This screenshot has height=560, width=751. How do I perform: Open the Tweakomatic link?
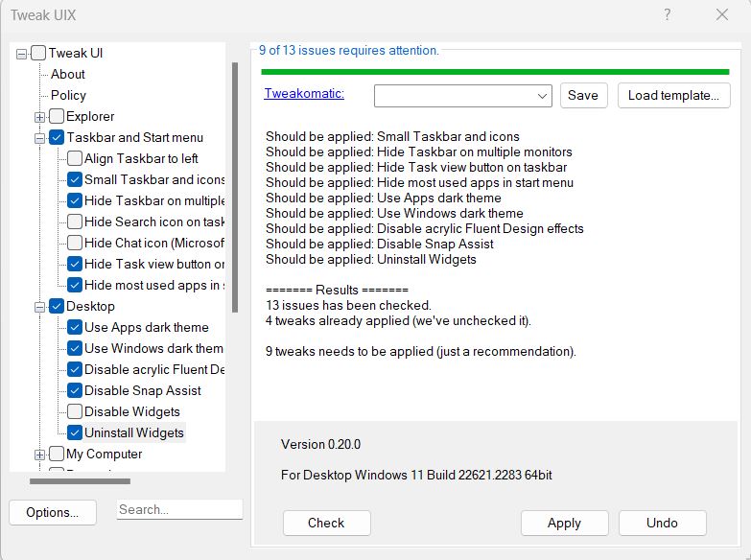304,93
